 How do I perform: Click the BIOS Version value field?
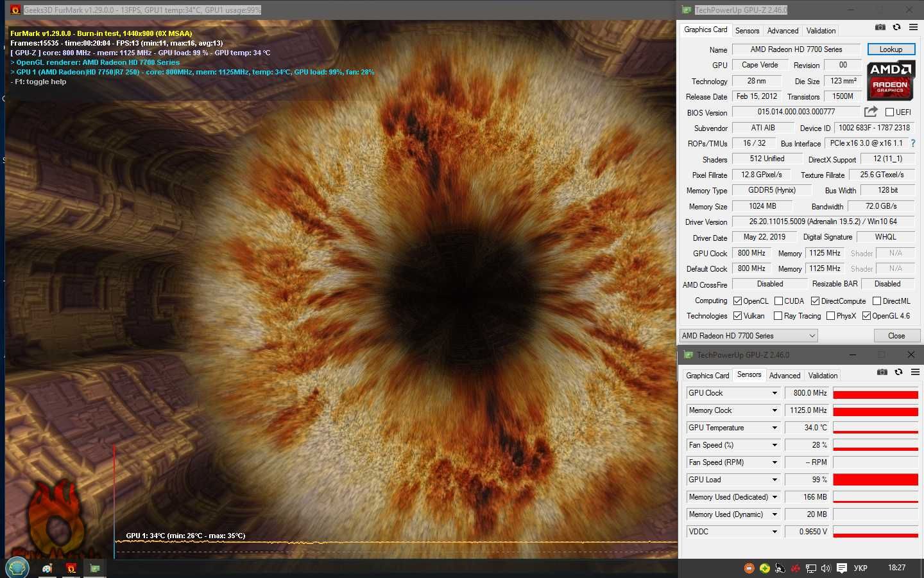(796, 112)
